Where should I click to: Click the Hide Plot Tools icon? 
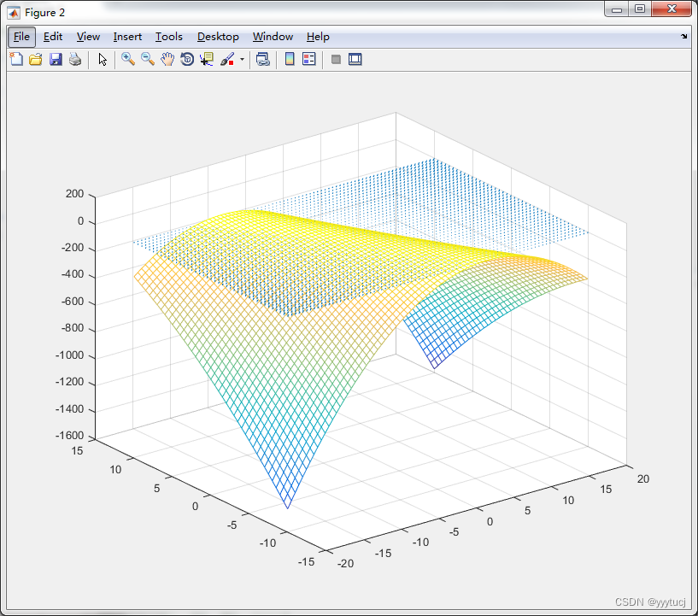(x=336, y=59)
